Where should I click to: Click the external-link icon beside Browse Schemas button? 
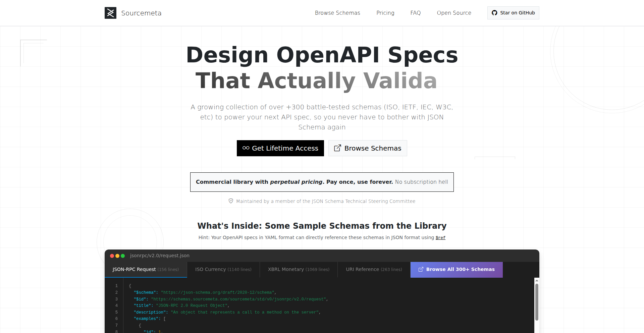tap(337, 148)
